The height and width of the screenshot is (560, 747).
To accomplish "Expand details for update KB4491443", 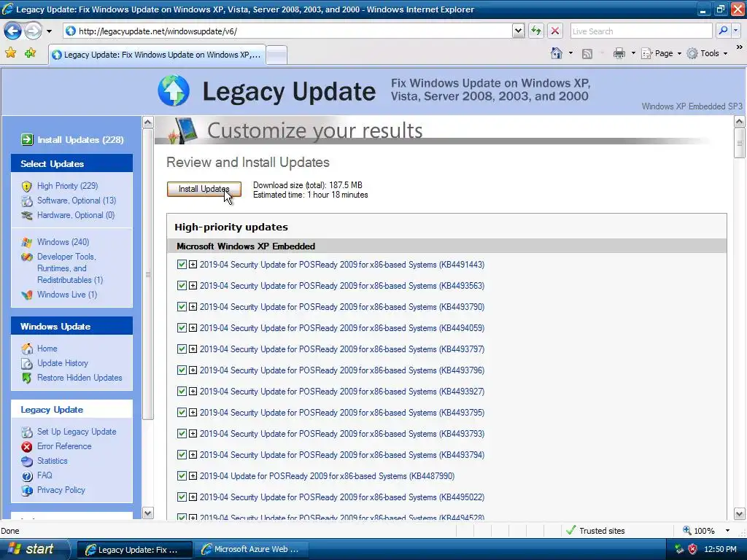I will click(193, 264).
